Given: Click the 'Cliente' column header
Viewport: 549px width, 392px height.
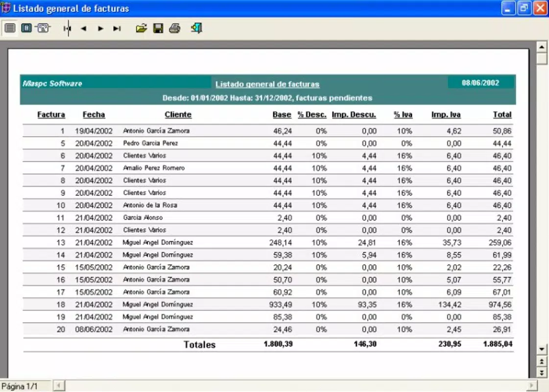Looking at the screenshot, I should (178, 115).
